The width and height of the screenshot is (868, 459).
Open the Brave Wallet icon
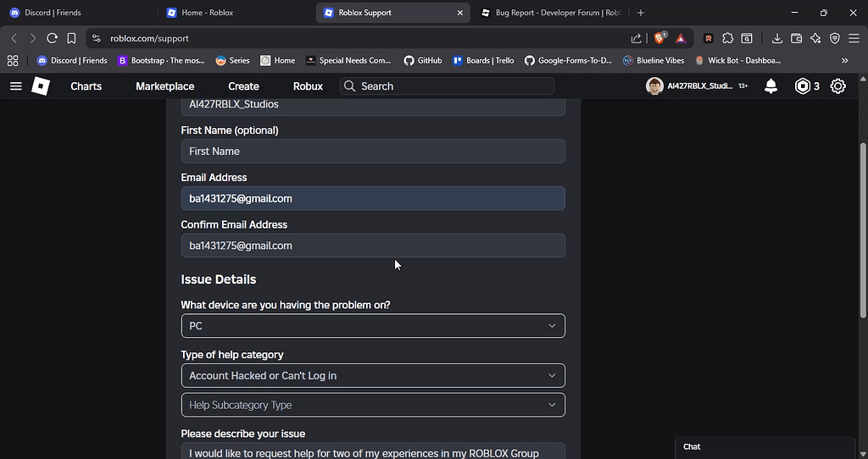pyautogui.click(x=797, y=38)
